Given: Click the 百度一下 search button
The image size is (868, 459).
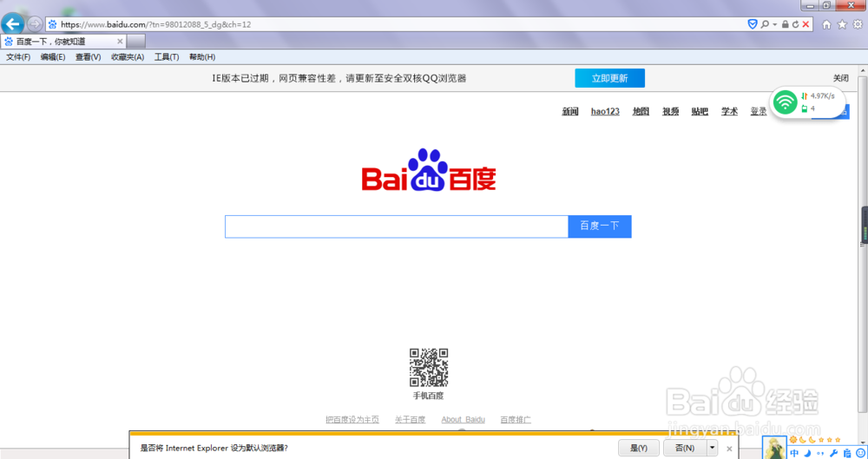Looking at the screenshot, I should (600, 226).
